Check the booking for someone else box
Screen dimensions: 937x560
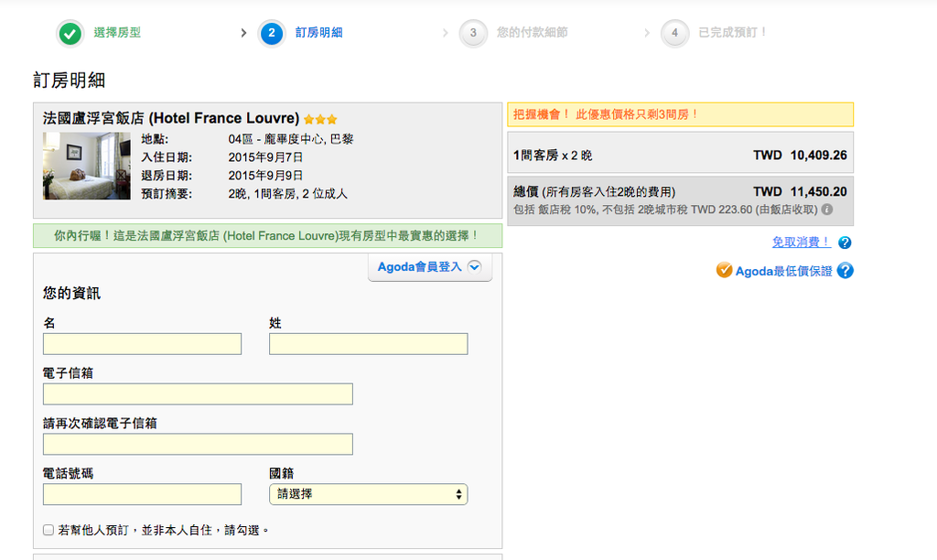point(48,530)
